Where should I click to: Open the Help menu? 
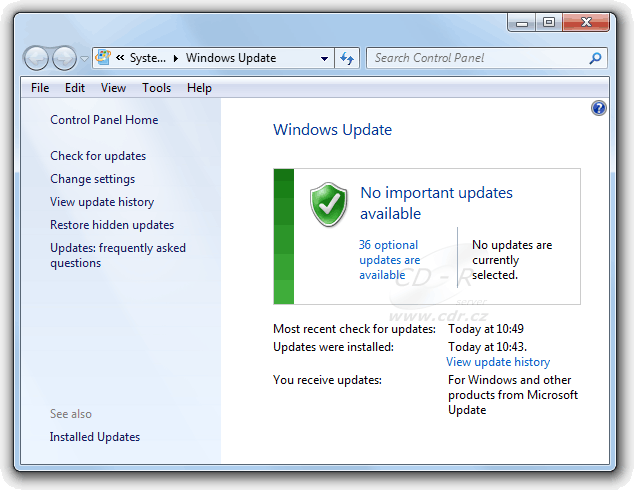[199, 88]
